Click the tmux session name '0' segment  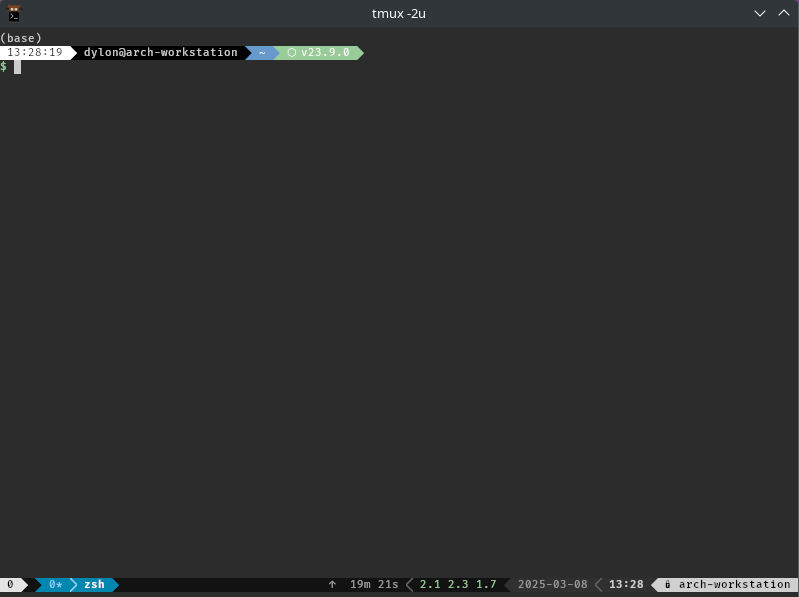pos(10,584)
